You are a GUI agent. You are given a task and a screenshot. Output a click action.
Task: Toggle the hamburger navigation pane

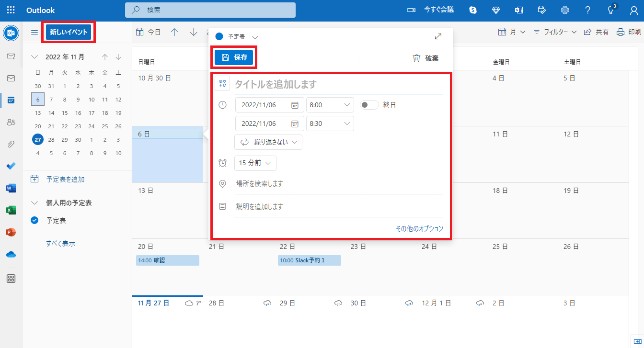coord(34,32)
